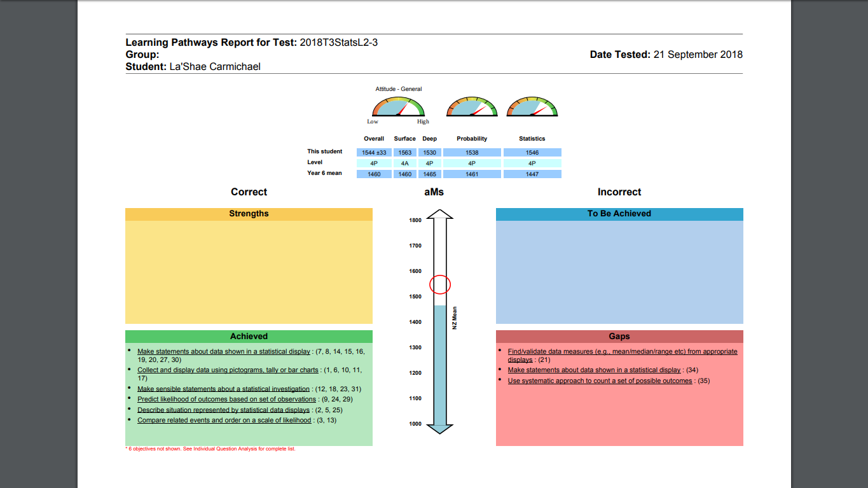Select the Year 6 mean Statistics cell 1447

(x=532, y=174)
